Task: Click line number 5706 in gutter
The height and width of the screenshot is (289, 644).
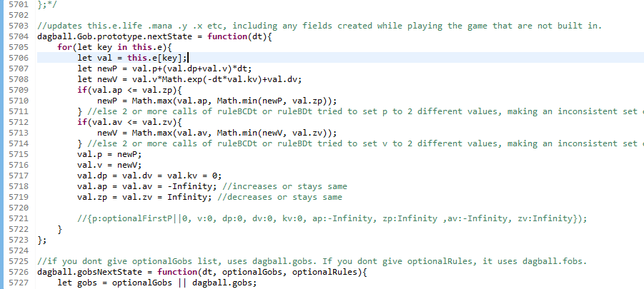Action: click(x=18, y=58)
